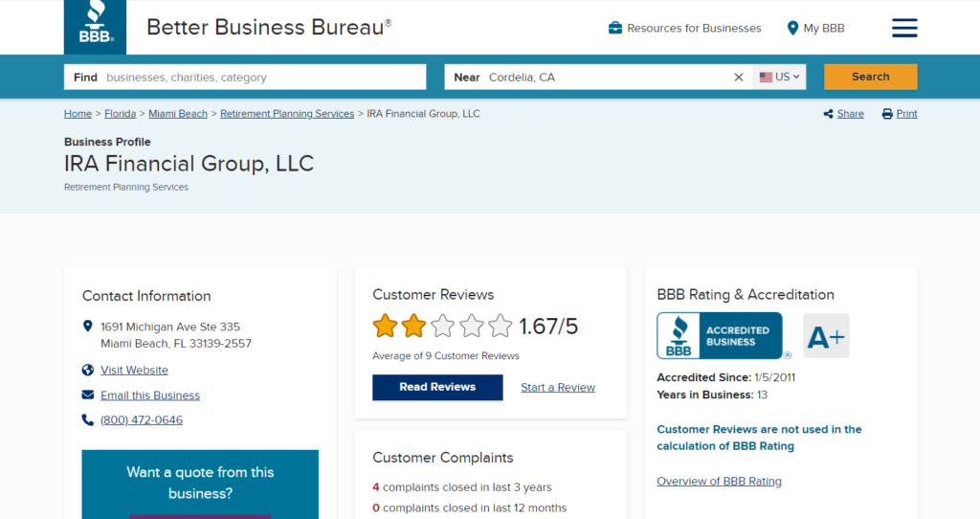Click the Want a quote from this business banner
Screen dimensions: 980x519
[200, 484]
